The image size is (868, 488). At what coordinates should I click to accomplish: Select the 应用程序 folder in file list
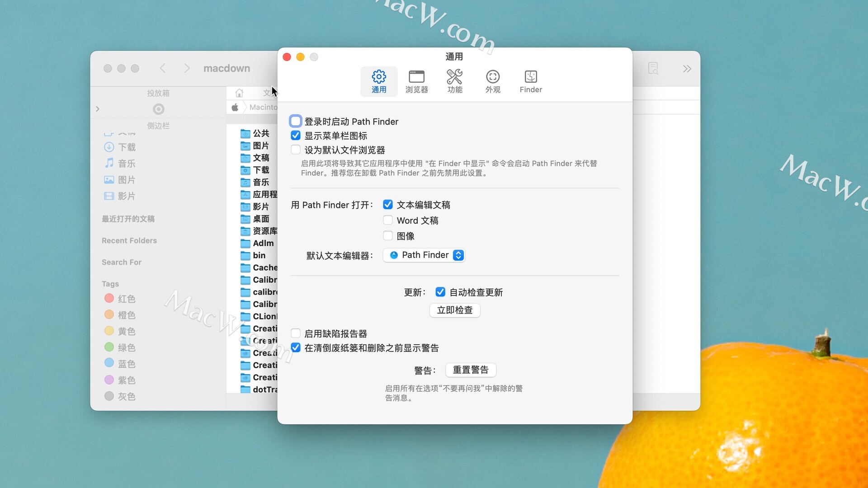(259, 194)
